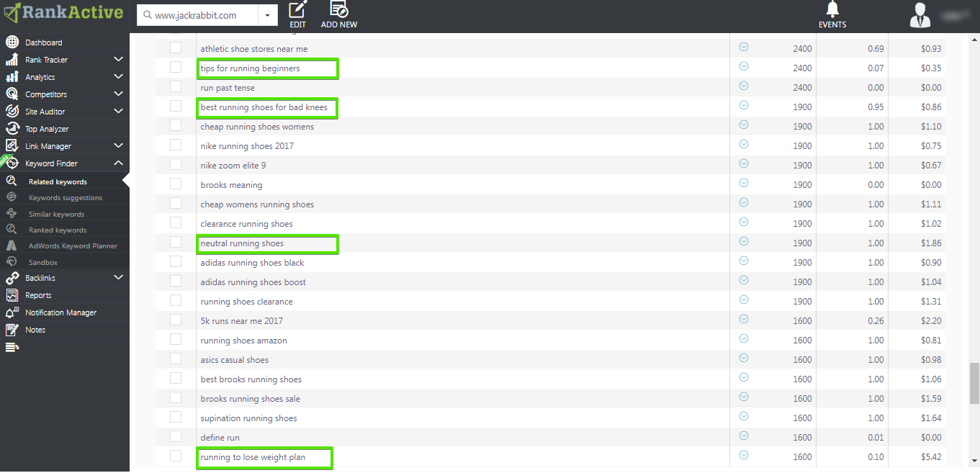Click the Backlinks chain icon
This screenshot has height=473, width=980.
tap(12, 278)
